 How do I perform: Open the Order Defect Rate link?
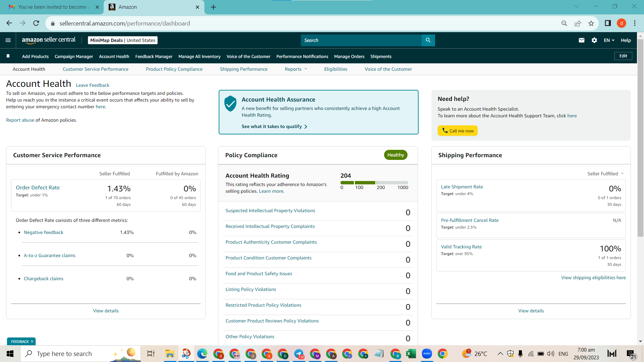(x=38, y=187)
